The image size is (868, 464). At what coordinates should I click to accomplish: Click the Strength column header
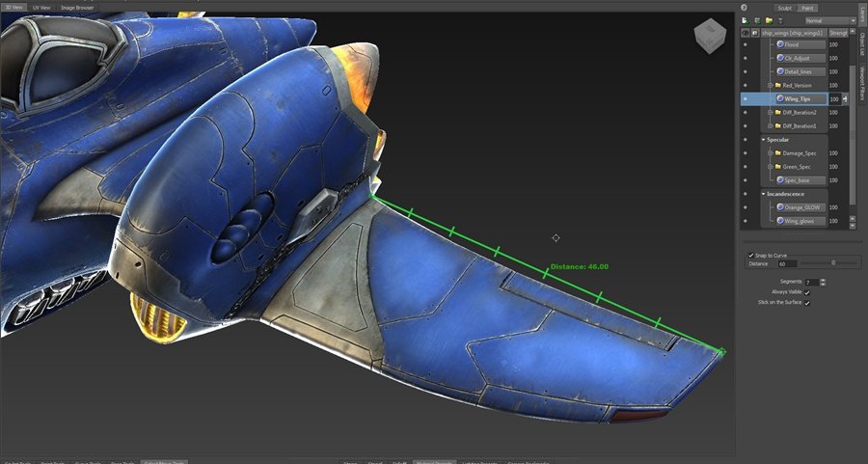[839, 33]
